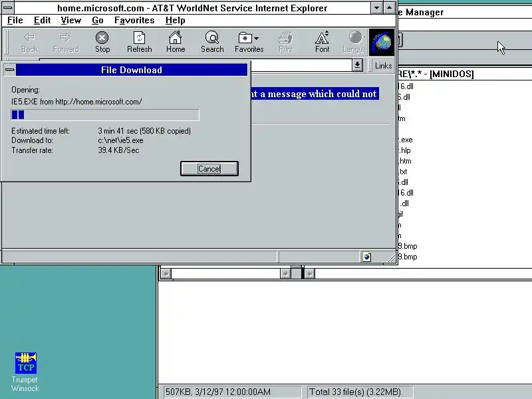The image size is (532, 399).
Task: Open the View menu
Action: [x=71, y=21]
